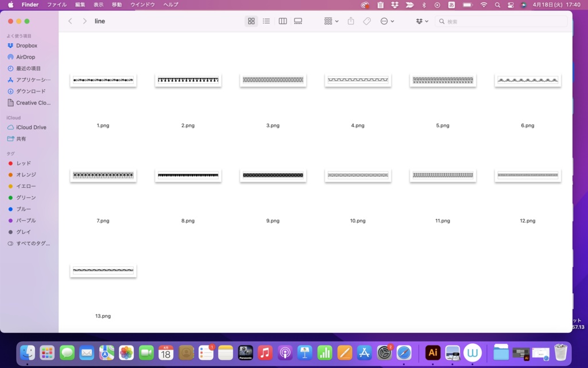Switch to icon grid view
The width and height of the screenshot is (588, 368).
tap(252, 21)
